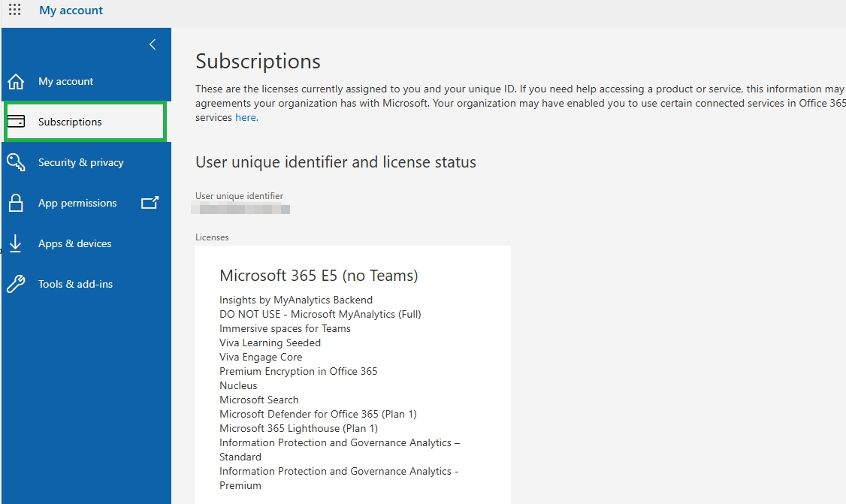Click the key icon for Security & privacy
846x504 pixels.
pos(17,162)
